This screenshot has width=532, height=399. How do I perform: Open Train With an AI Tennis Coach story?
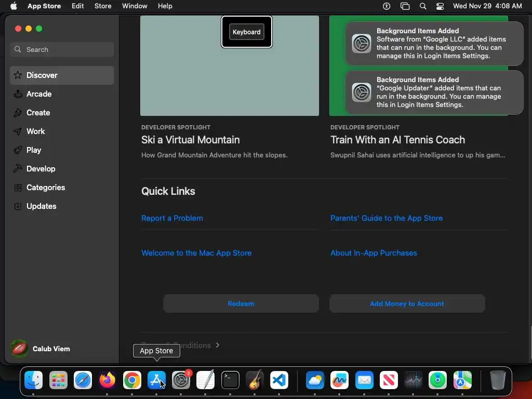397,139
